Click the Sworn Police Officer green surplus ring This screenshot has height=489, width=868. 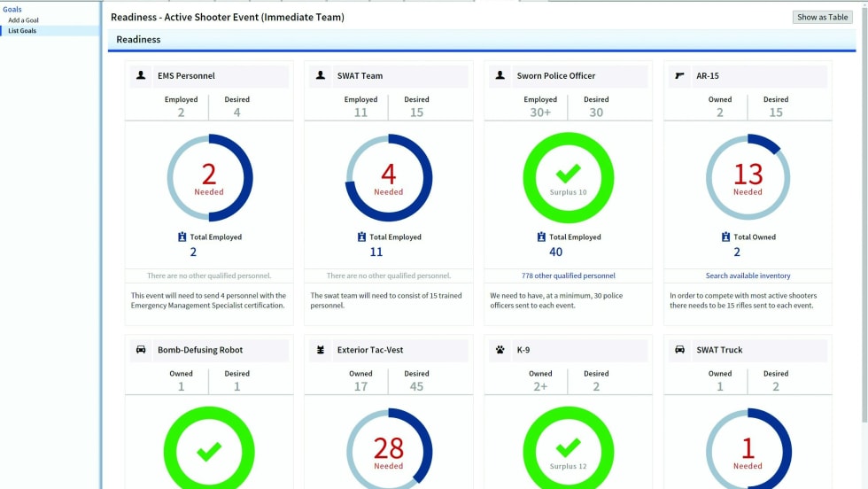click(568, 177)
